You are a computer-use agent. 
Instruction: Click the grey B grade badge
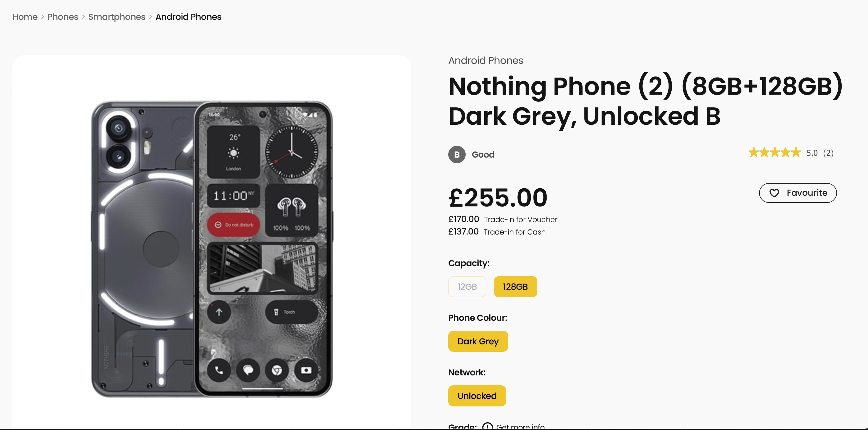(457, 154)
